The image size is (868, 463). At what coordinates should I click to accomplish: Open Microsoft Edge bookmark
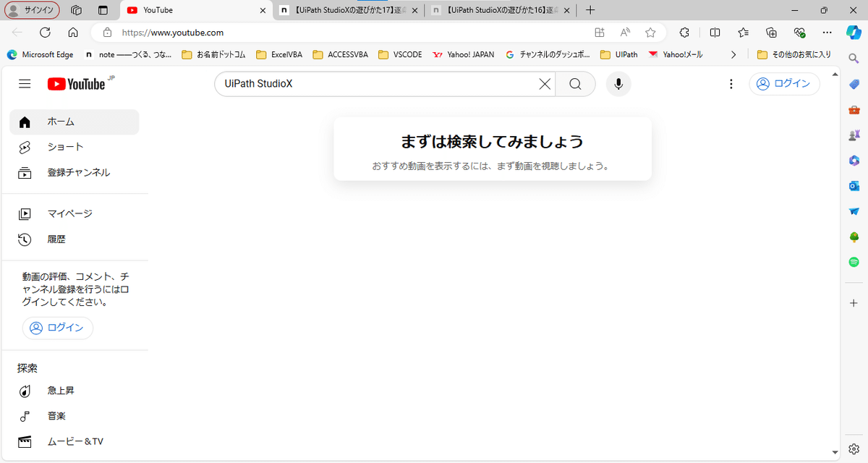40,54
